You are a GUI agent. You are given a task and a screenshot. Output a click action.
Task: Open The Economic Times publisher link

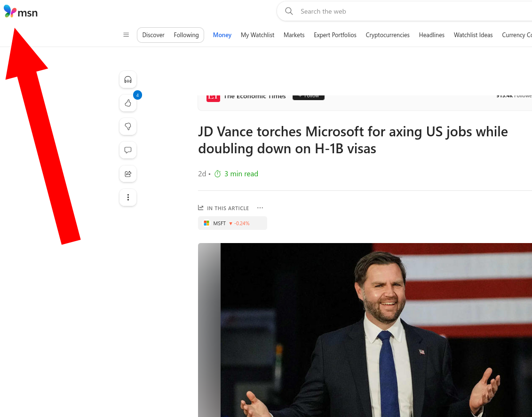(x=255, y=97)
